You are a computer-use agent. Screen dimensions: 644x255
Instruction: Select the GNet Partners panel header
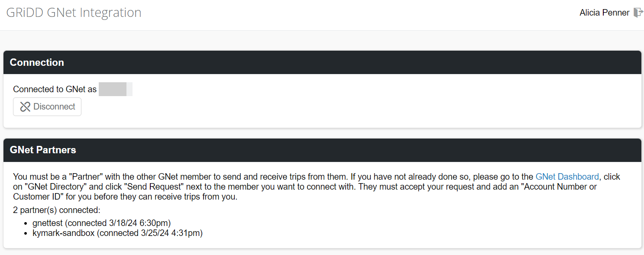(322, 150)
